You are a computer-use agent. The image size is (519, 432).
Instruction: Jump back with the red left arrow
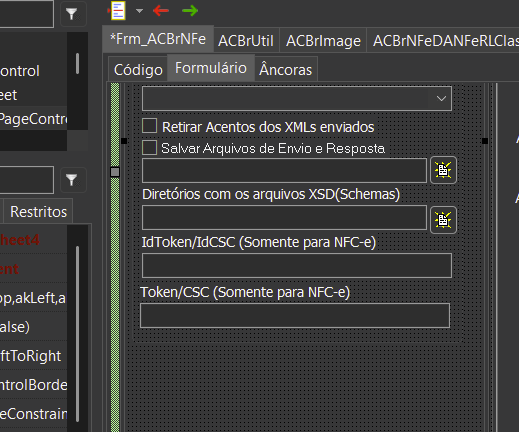(161, 11)
